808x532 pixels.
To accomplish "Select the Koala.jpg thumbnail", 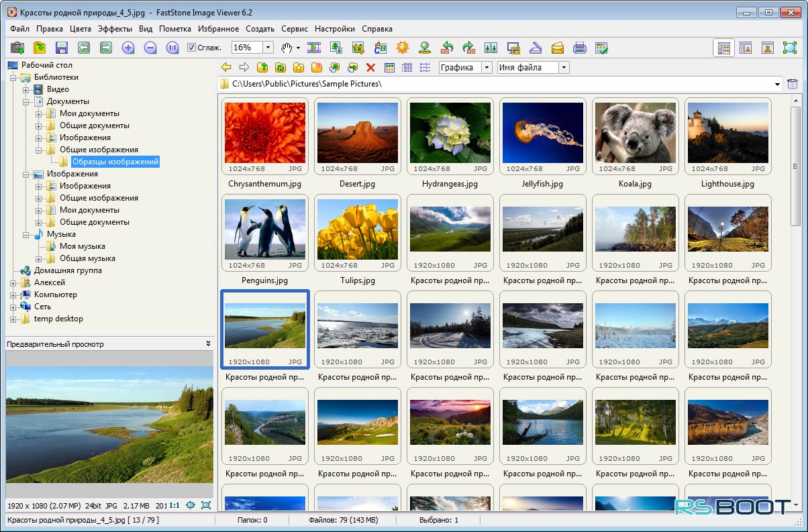I will 635,133.
